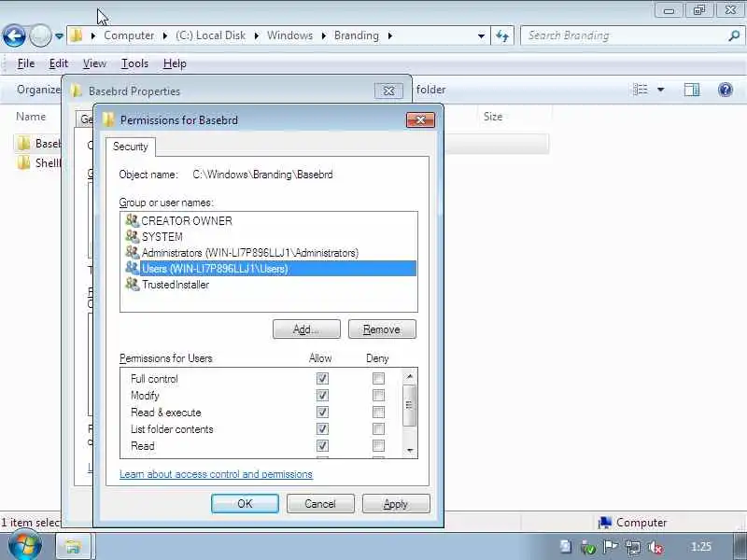Click the network tray icon
747x560 pixels.
tap(633, 548)
